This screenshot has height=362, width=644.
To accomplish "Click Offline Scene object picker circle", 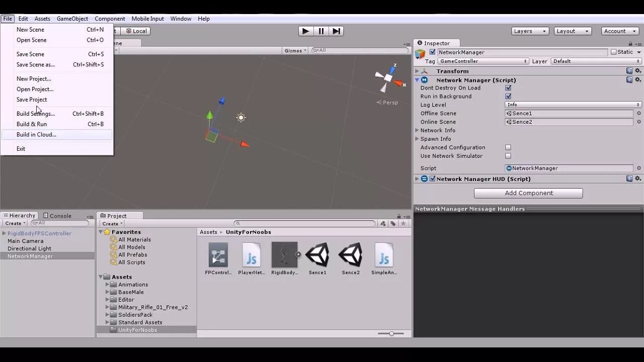I will pos(639,113).
